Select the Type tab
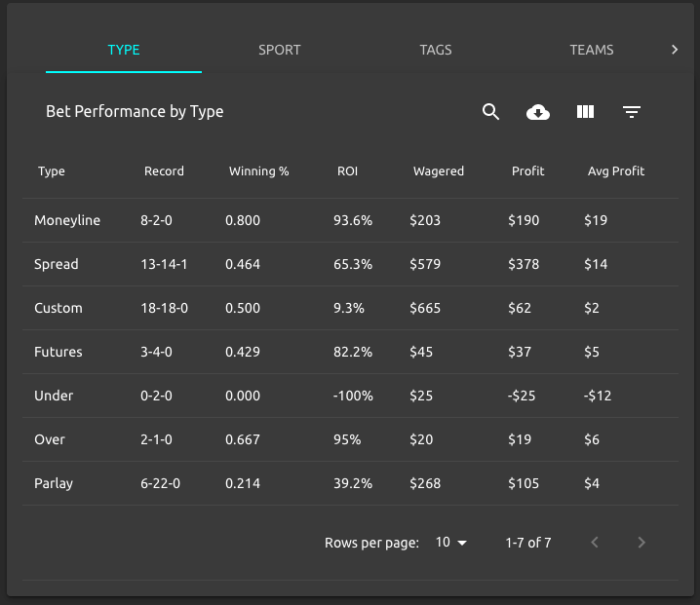Screen dimensions: 700x605 click(x=124, y=50)
